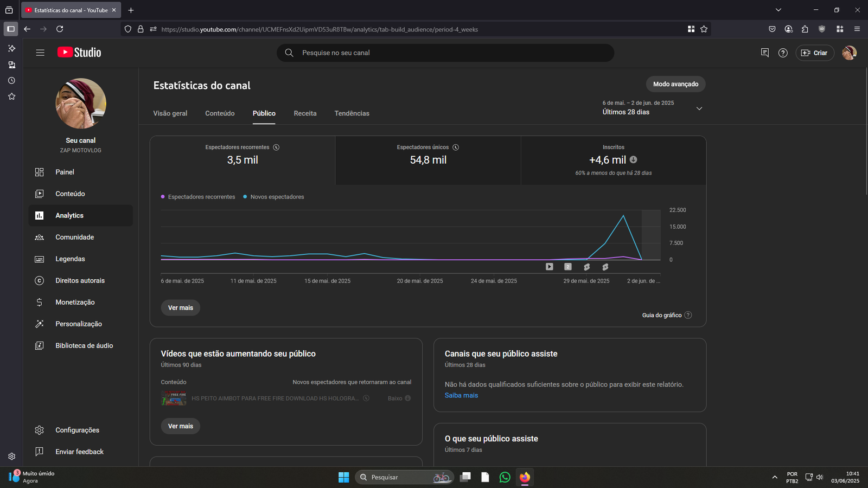Switch to the Visão geral tab
868x488 pixels.
click(x=170, y=113)
